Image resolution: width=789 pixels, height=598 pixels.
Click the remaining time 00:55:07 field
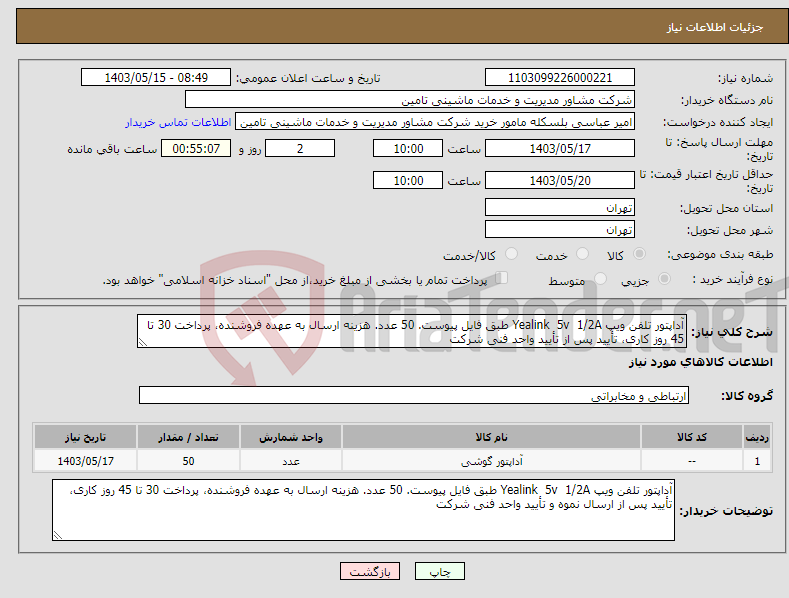[196, 148]
